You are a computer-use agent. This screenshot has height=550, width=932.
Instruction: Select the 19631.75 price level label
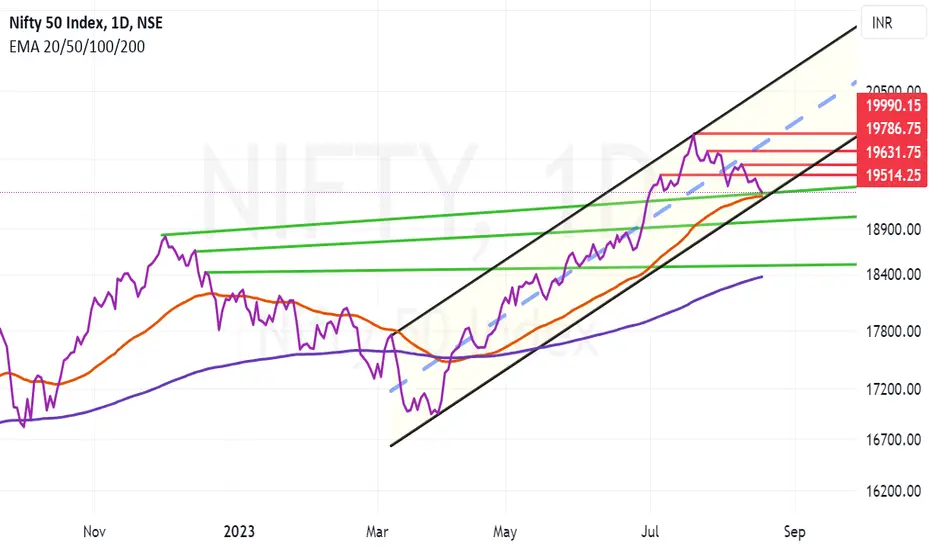(892, 152)
